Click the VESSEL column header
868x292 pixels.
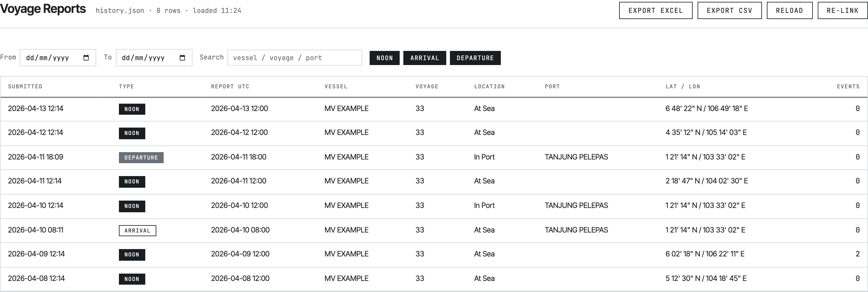[336, 87]
